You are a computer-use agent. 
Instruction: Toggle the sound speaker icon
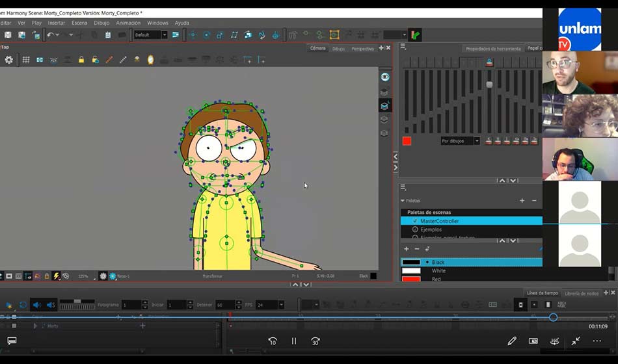[36, 305]
